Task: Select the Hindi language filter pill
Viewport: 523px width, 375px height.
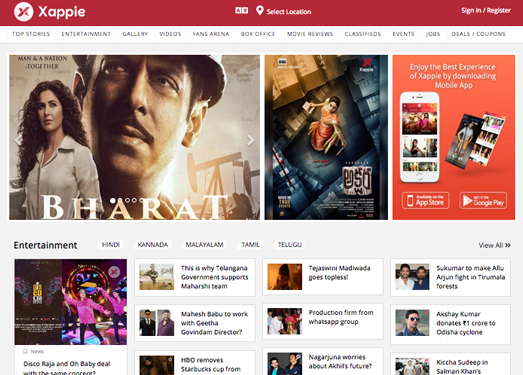Action: pos(111,245)
